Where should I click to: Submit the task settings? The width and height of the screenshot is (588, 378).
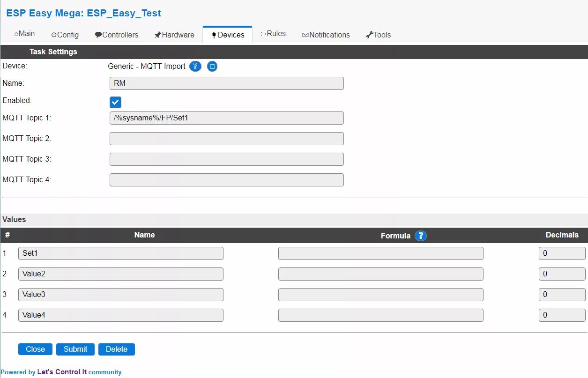(x=75, y=349)
